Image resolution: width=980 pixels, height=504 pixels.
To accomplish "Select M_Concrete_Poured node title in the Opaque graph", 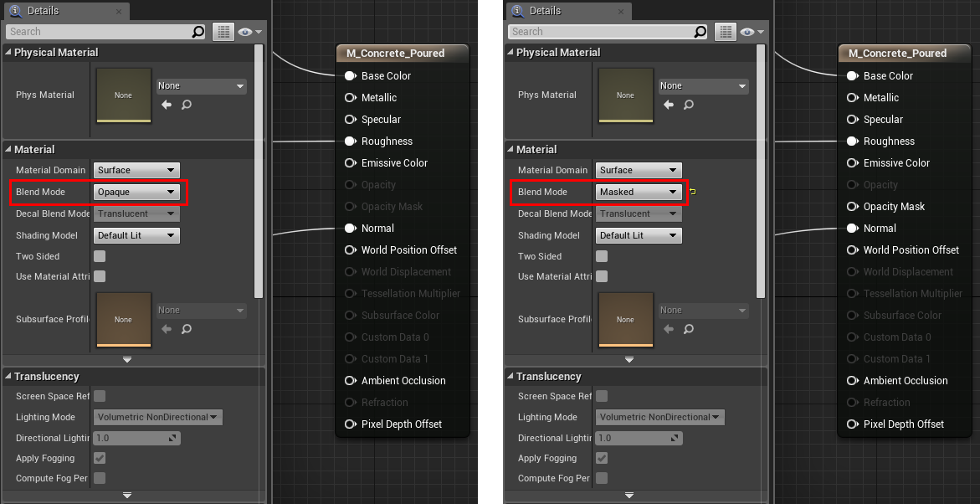I will (396, 53).
